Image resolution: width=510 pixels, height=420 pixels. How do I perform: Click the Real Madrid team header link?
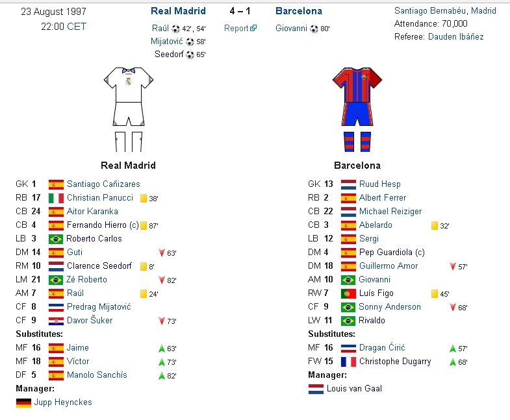(178, 11)
